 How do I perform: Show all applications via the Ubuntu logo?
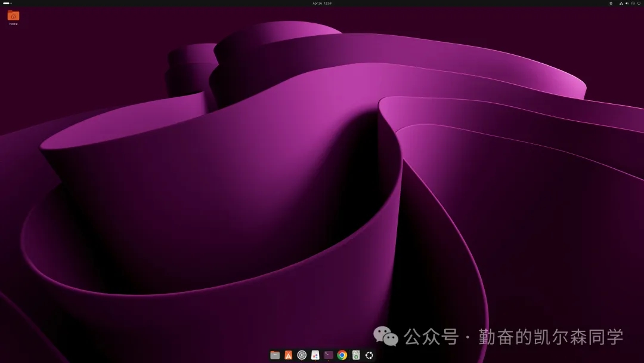pyautogui.click(x=370, y=354)
